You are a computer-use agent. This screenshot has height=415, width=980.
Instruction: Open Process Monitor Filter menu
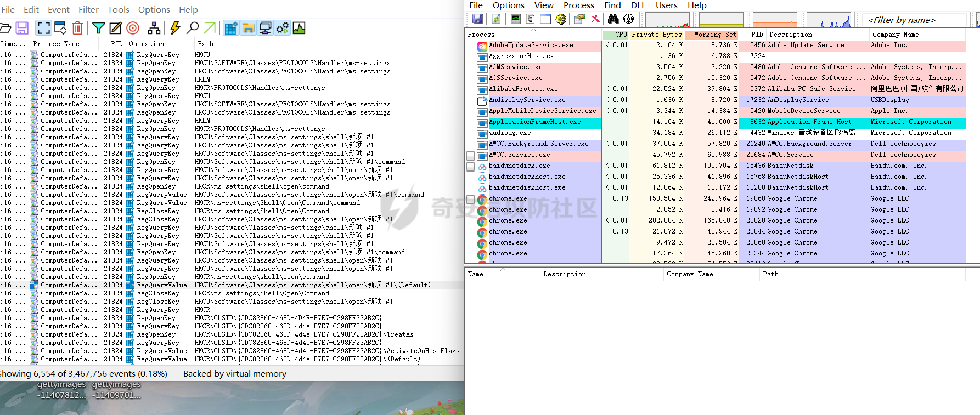point(88,9)
